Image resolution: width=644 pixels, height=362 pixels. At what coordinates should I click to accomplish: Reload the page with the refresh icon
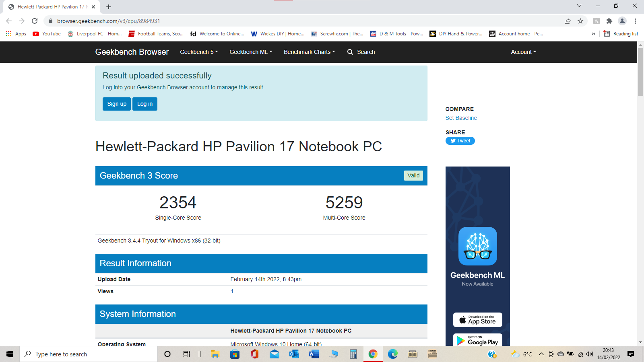coord(35,21)
